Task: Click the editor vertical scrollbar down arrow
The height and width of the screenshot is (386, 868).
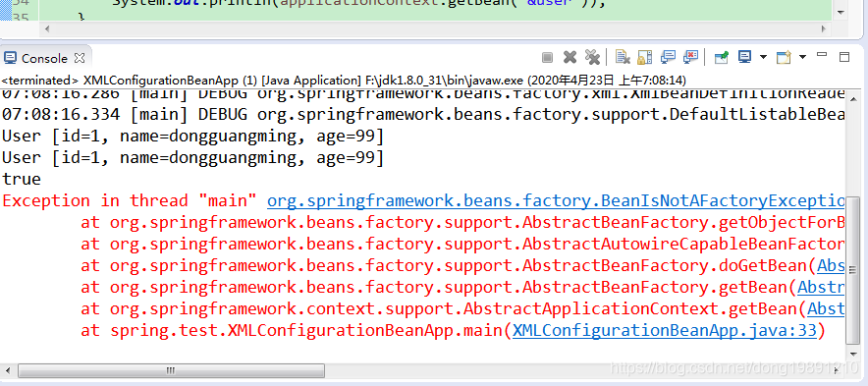Action: [841, 12]
